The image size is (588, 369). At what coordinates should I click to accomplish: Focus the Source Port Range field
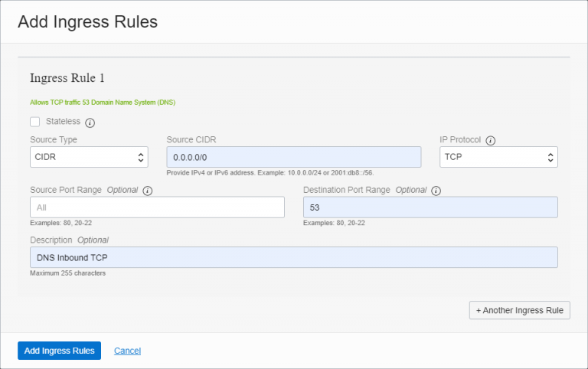click(x=157, y=207)
